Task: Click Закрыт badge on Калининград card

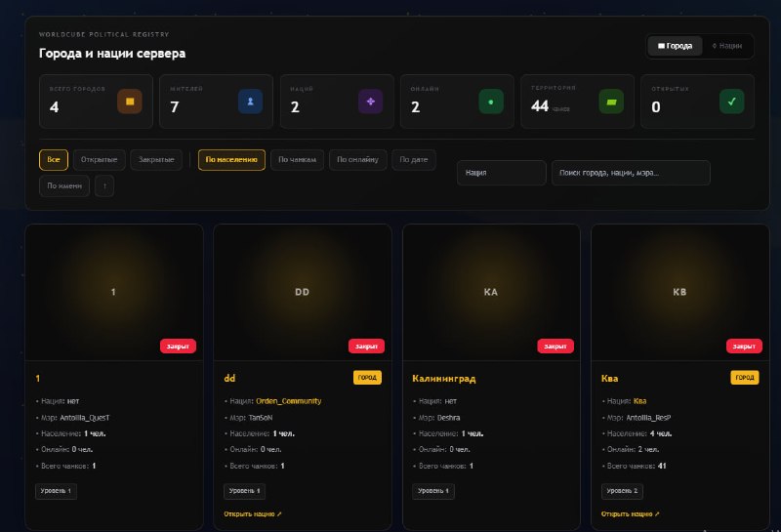Action: 555,347
